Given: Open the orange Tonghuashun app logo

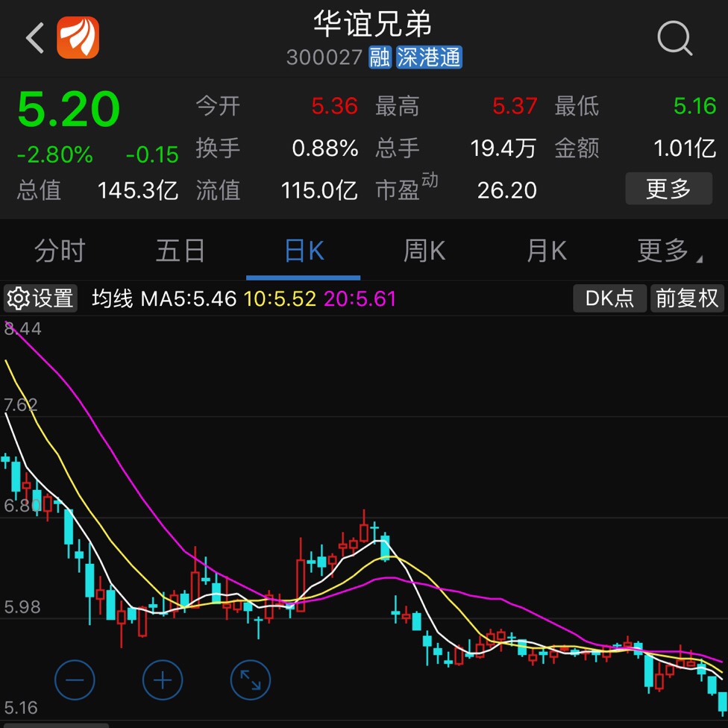Looking at the screenshot, I should (78, 37).
